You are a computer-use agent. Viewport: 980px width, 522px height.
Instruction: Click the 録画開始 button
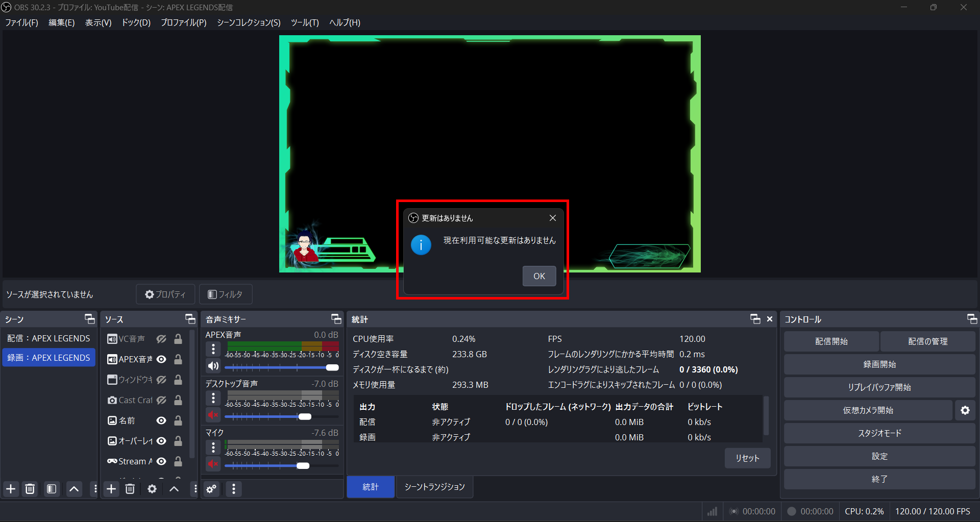tap(879, 364)
